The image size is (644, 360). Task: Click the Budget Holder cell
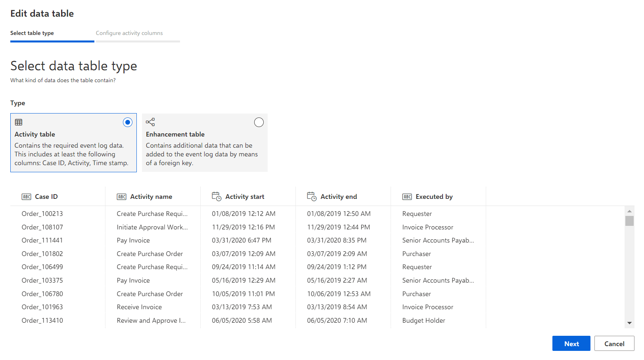pyautogui.click(x=424, y=321)
